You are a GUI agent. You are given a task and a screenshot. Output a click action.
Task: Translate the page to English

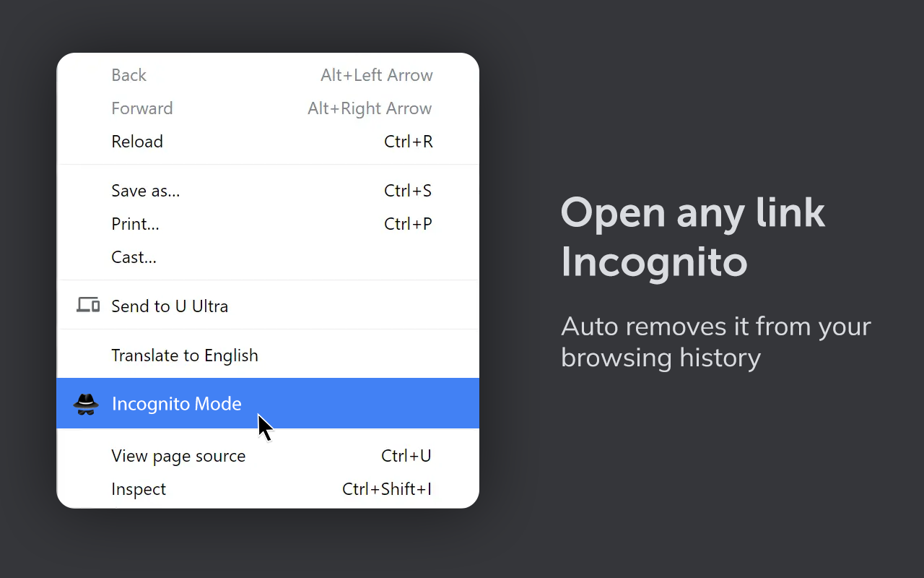pyautogui.click(x=185, y=355)
